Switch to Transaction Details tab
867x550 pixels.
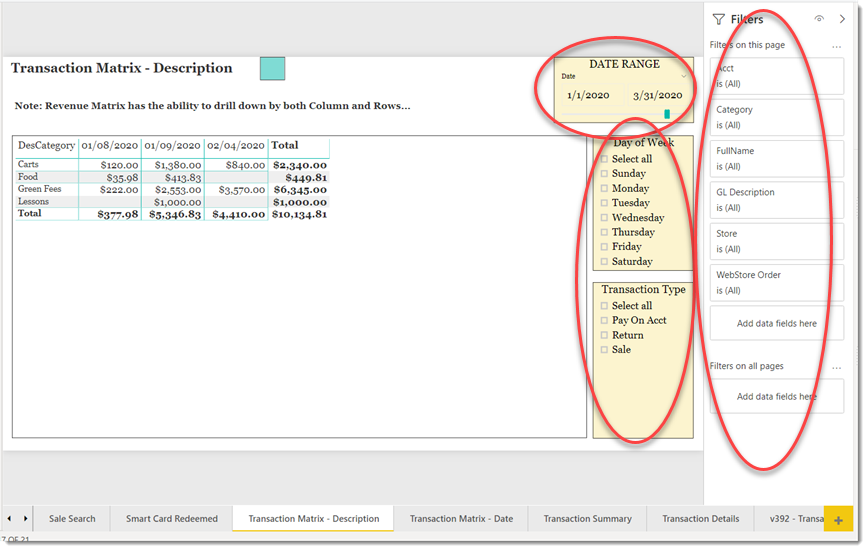point(701,519)
